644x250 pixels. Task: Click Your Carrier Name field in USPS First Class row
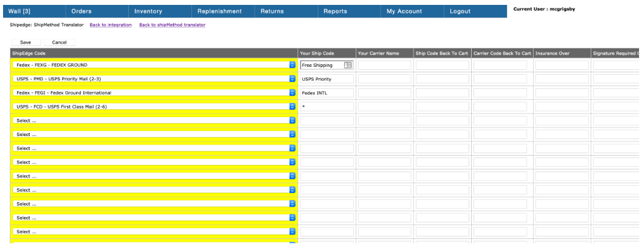pos(385,107)
